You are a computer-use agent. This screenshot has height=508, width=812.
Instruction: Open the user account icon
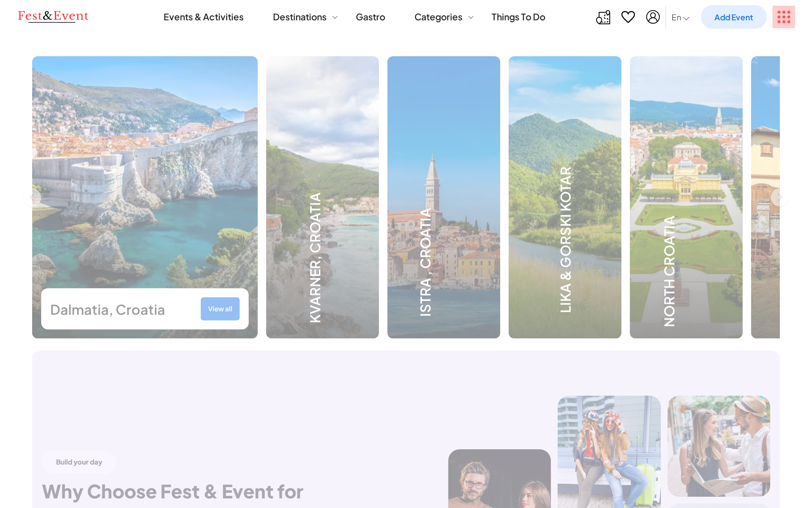pyautogui.click(x=653, y=17)
